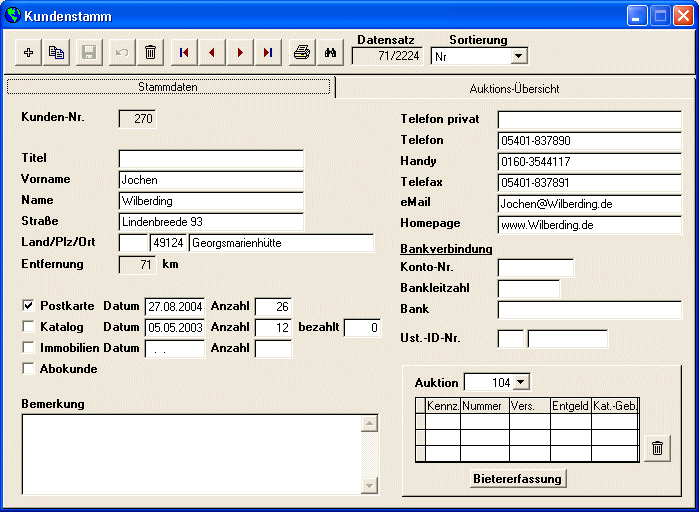Minimize the Kundenstamm window
699x512 pixels.
coord(637,16)
